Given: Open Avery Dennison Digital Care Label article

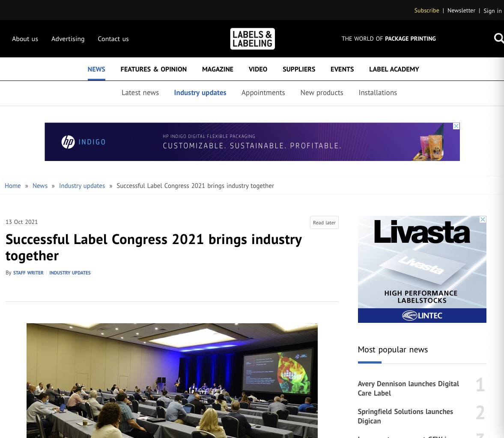Looking at the screenshot, I should point(408,388).
